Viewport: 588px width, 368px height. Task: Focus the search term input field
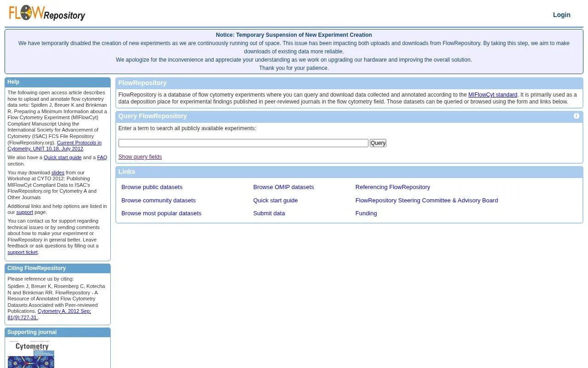coord(243,143)
